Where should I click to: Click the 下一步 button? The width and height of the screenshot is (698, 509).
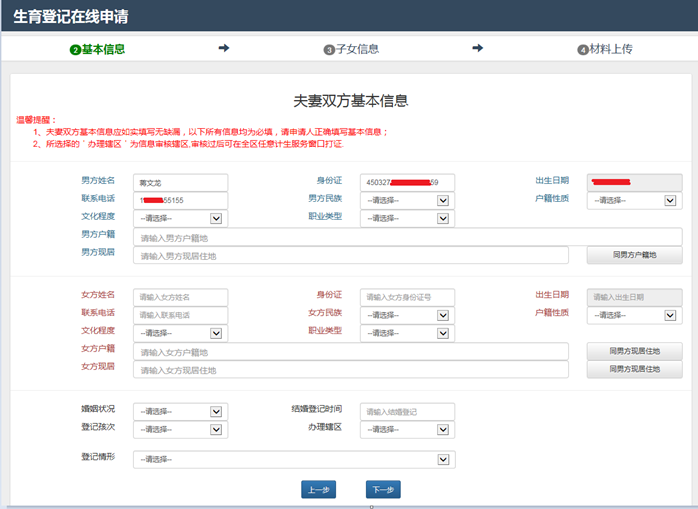tap(382, 490)
